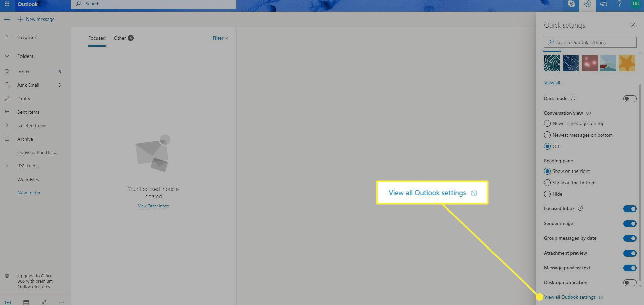Screen dimensions: 644x305
Task: Switch to Calendar module icon
Action: point(26,302)
